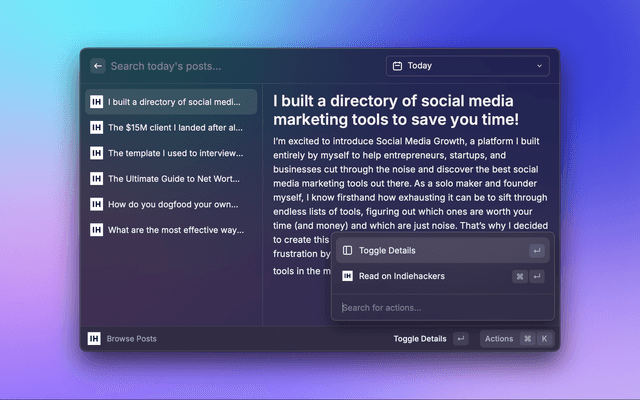640x400 pixels.
Task: Click the Search for actions input
Action: [440, 307]
